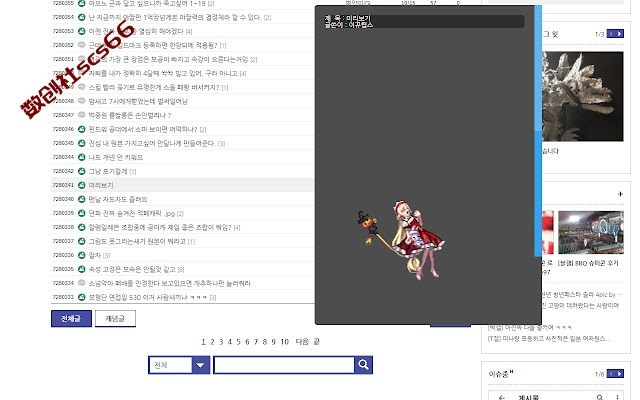The image size is (640, 400).
Task: Open the post '그냥 포기할게'
Action: pos(108,171)
